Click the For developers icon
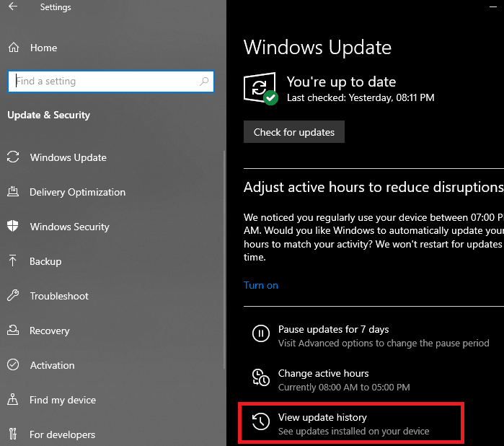The image size is (504, 446). click(12, 434)
